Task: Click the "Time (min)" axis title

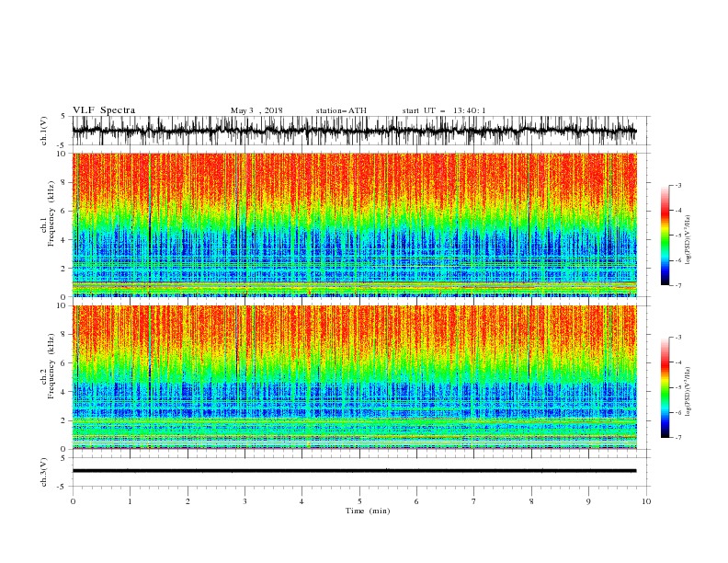Action: [368, 511]
